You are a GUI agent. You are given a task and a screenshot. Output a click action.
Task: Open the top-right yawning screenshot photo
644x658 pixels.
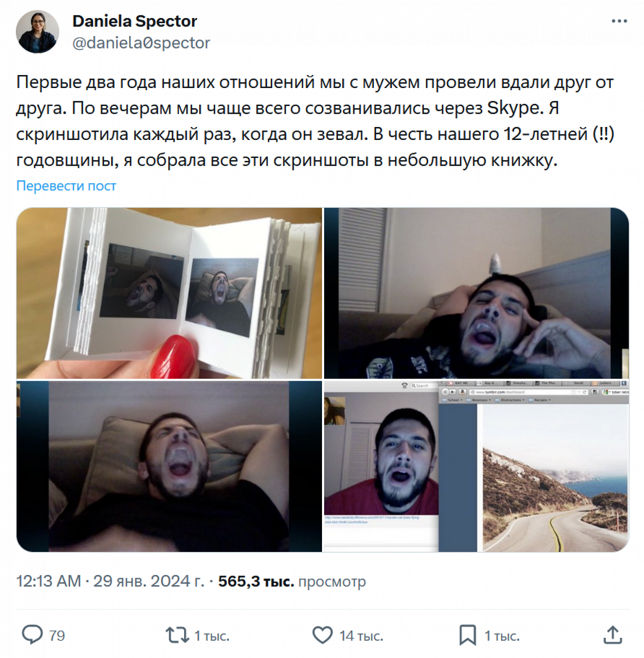coord(477,293)
